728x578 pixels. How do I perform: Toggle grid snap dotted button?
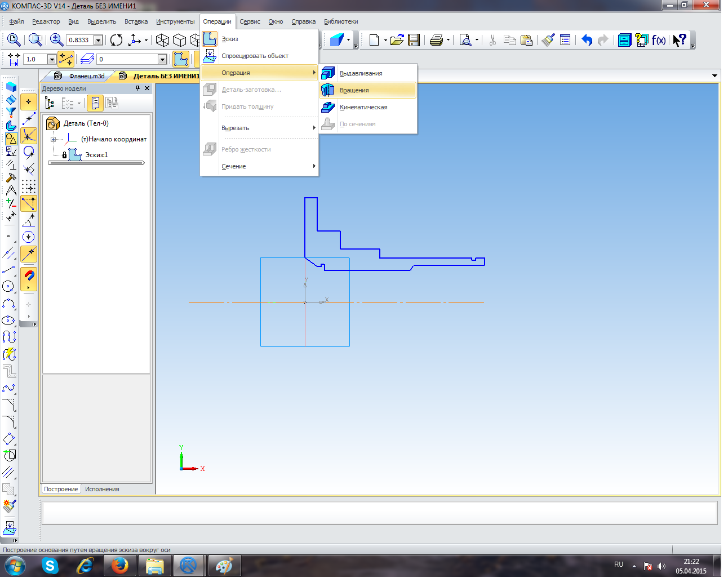(x=28, y=186)
